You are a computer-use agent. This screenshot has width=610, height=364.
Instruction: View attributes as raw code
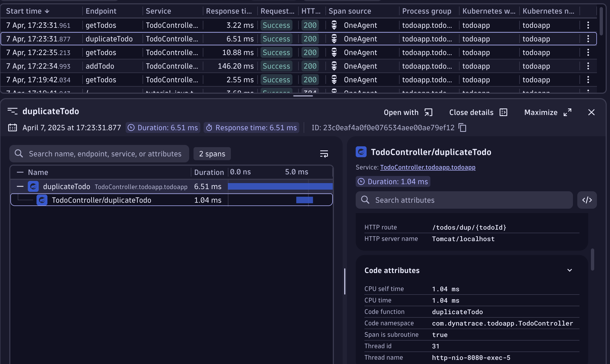(x=587, y=200)
